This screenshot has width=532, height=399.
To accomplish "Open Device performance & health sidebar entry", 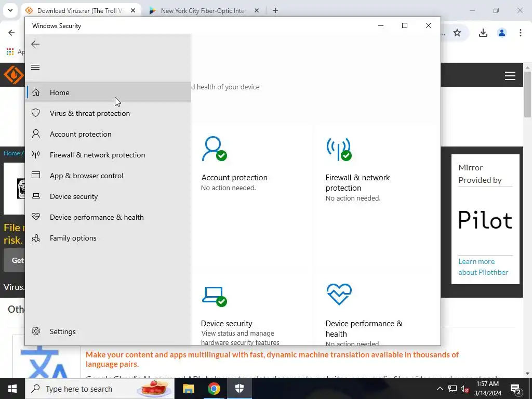I will [x=108, y=217].
